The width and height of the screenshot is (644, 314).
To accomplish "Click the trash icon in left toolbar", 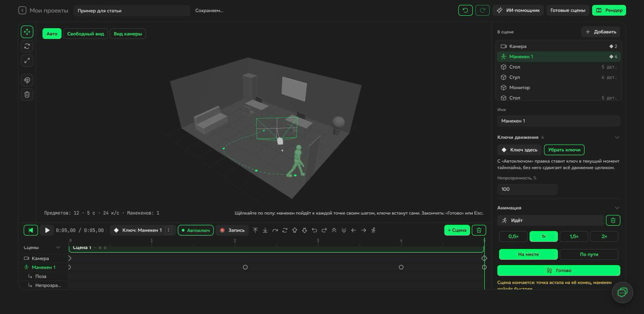I will (x=27, y=95).
